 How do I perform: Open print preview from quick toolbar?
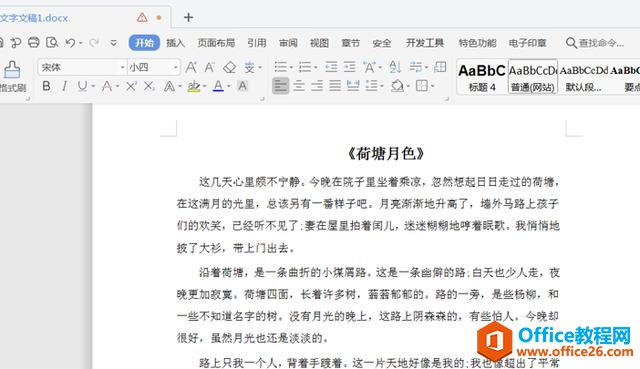[52, 42]
